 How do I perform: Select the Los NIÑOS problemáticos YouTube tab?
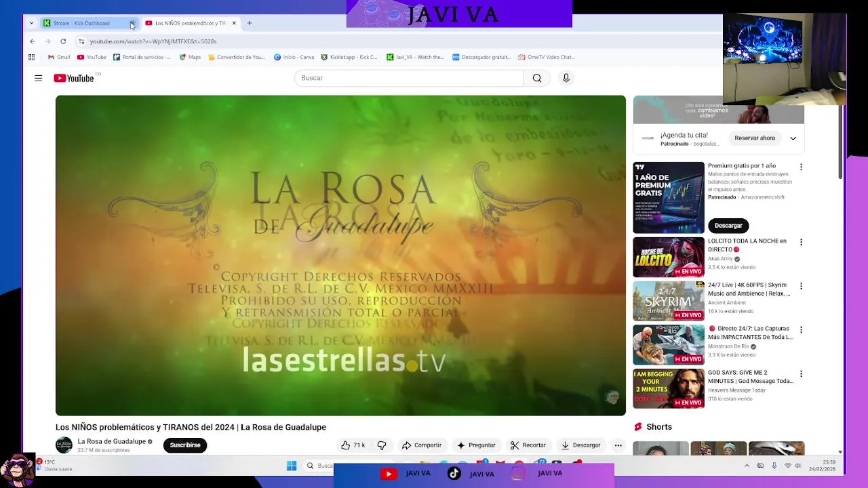(x=190, y=23)
